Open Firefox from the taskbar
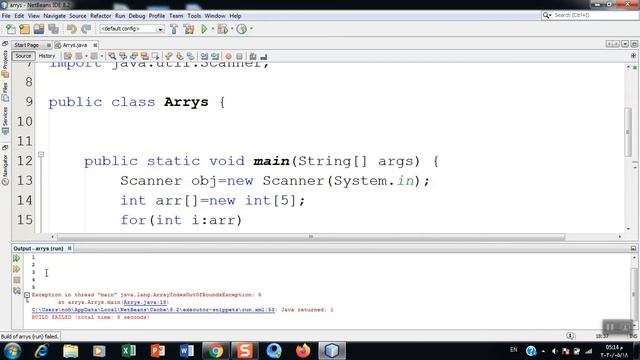This screenshot has height=360, width=640. coord(303,351)
